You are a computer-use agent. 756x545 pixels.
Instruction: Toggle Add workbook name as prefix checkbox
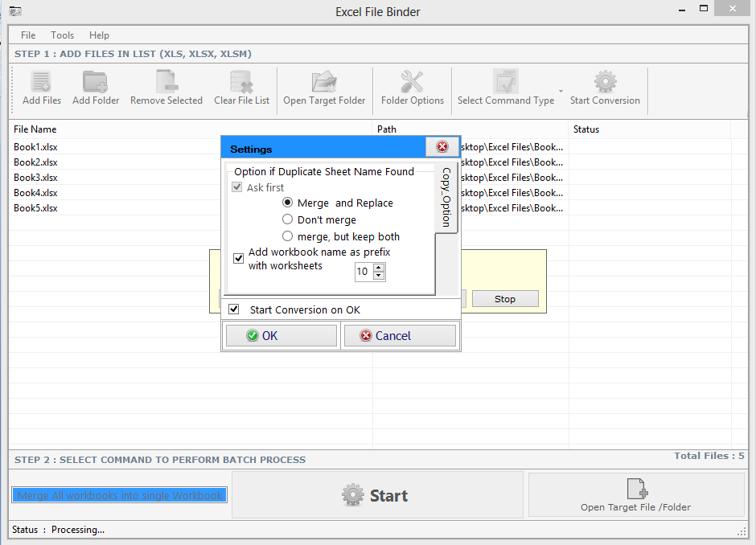(x=238, y=258)
